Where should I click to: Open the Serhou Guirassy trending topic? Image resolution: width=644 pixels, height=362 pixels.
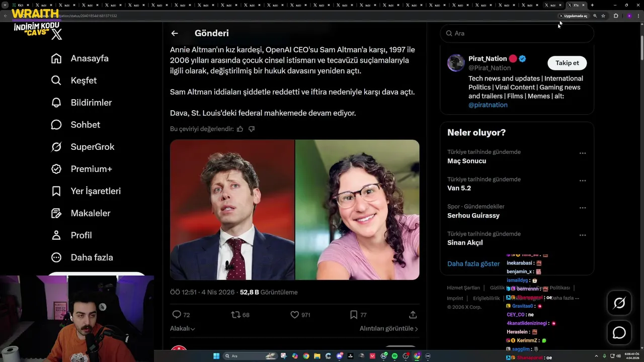pos(473,215)
